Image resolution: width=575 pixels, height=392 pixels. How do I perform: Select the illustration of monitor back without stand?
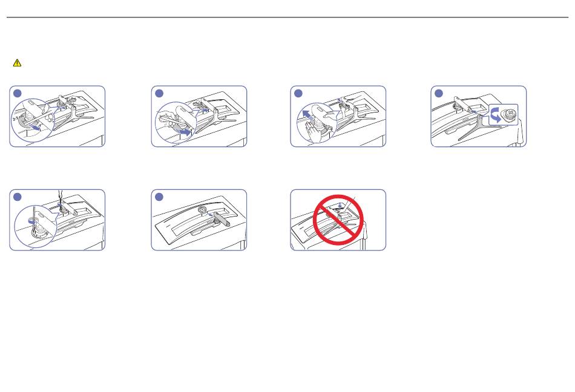point(199,220)
